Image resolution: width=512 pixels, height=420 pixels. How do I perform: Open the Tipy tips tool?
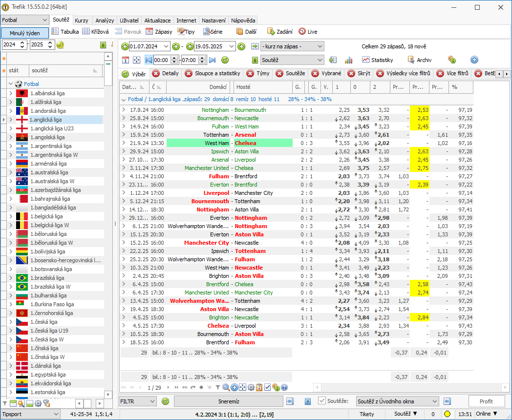pos(186,32)
